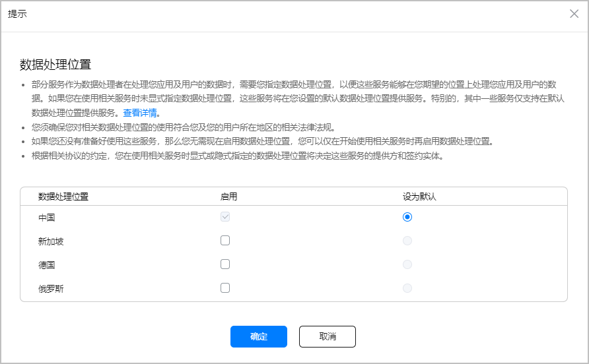This screenshot has height=364, width=589.
Task: Select the 中国 row label
Action: pos(46,218)
